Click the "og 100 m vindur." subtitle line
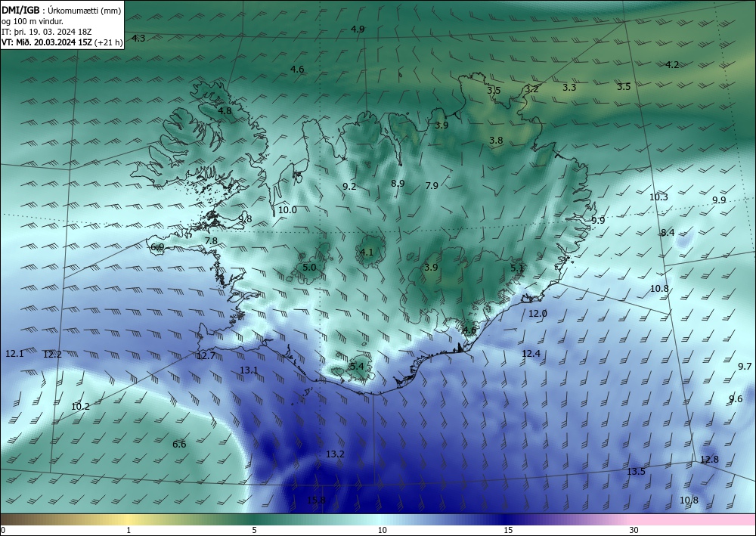Viewport: 756px width, 536px height. click(33, 20)
